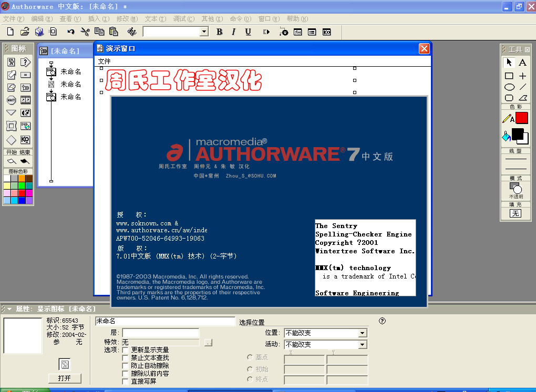Image resolution: width=536 pixels, height=392 pixels.
Task: Open the 文件 menu in main menu bar
Action: click(14, 19)
